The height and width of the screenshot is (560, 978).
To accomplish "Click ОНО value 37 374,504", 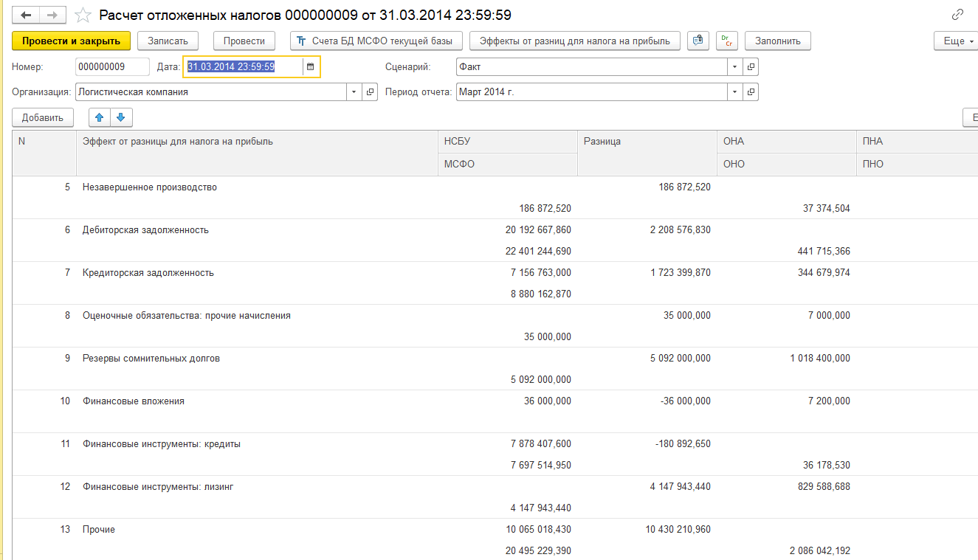I will pos(827,209).
